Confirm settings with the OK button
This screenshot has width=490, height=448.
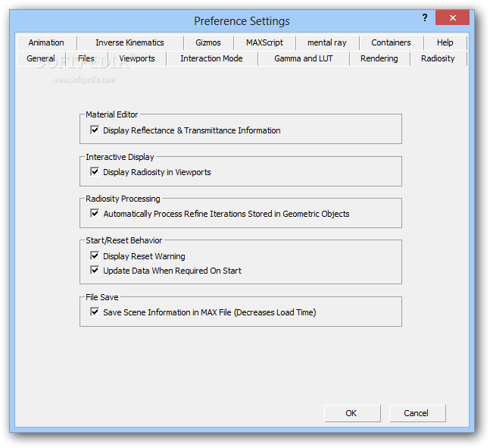click(352, 413)
